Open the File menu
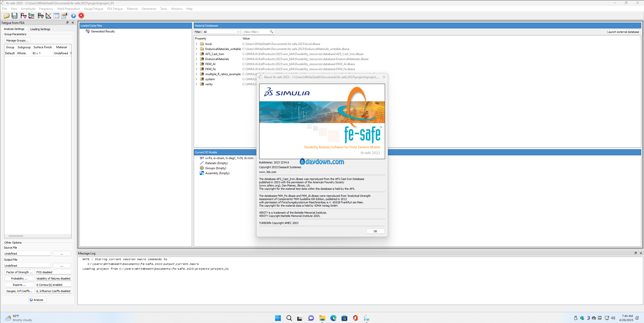The image size is (644, 323). (x=5, y=9)
